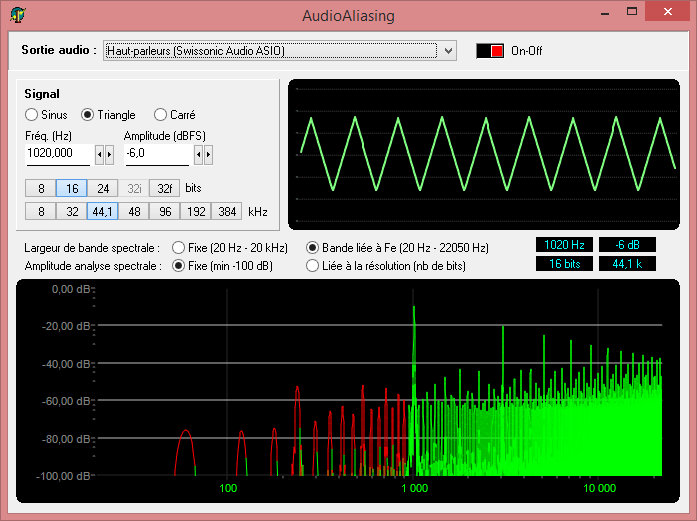The image size is (697, 521).
Task: Select the 384 kHz sample rate
Action: (228, 211)
